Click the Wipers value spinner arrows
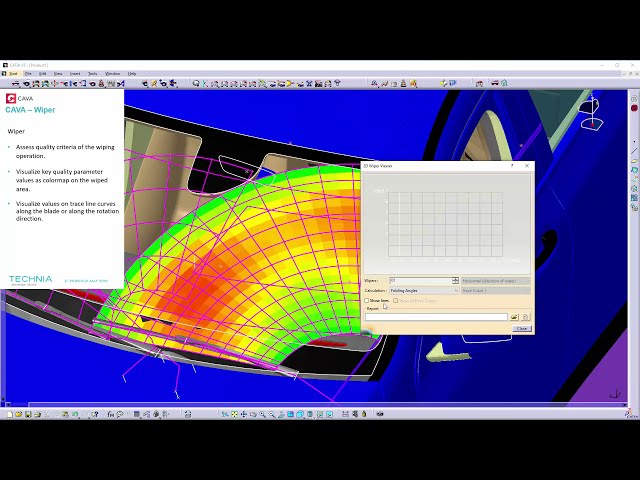The image size is (640, 480). pos(456,281)
